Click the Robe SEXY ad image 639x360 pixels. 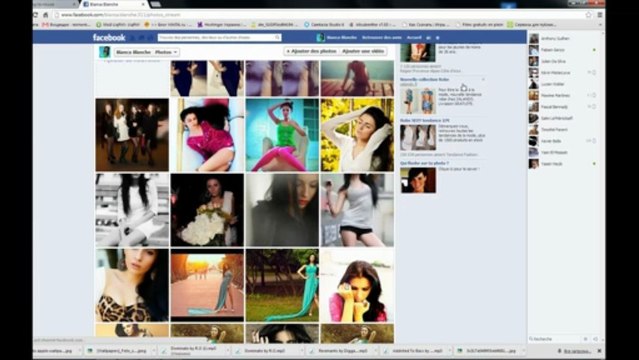point(418,137)
